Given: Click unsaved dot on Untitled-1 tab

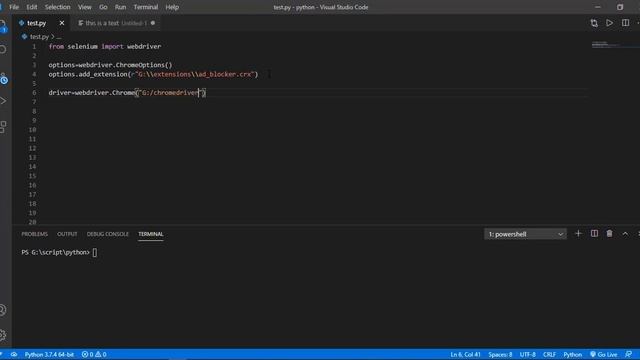Looking at the screenshot, I should tap(153, 23).
